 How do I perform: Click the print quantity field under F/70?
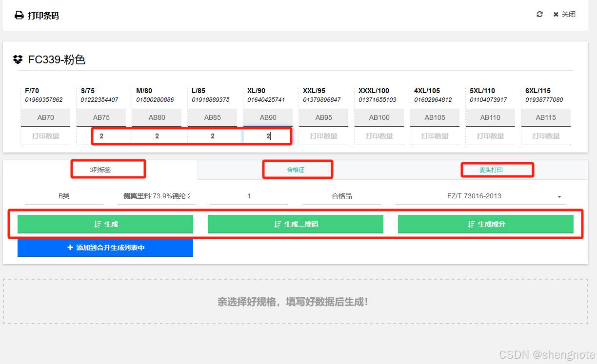45,136
